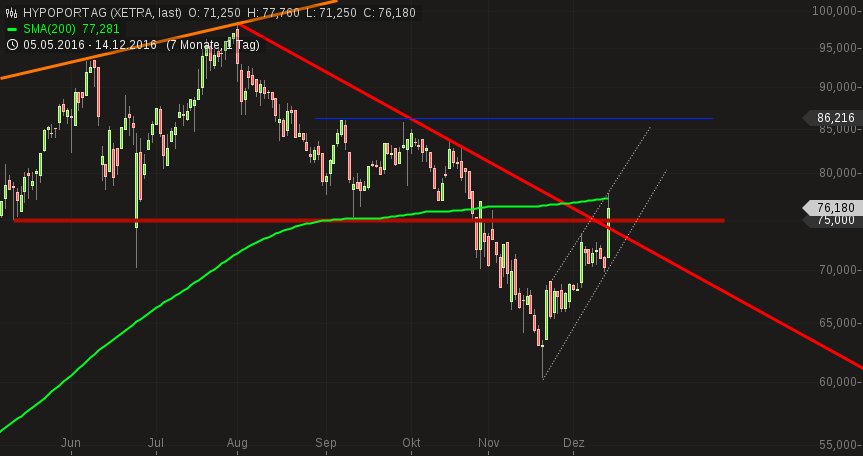Click the 75,000 support level price tag

(834, 220)
